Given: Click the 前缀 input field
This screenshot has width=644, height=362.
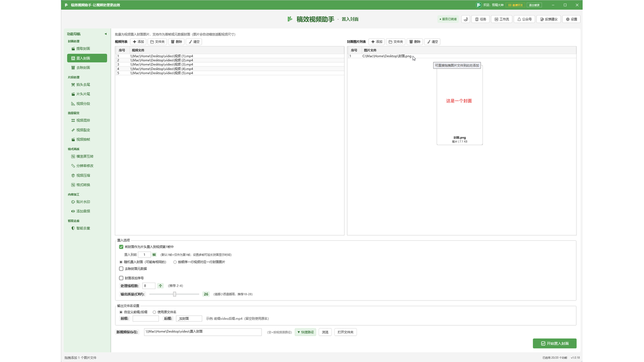Looking at the screenshot, I should [145, 319].
